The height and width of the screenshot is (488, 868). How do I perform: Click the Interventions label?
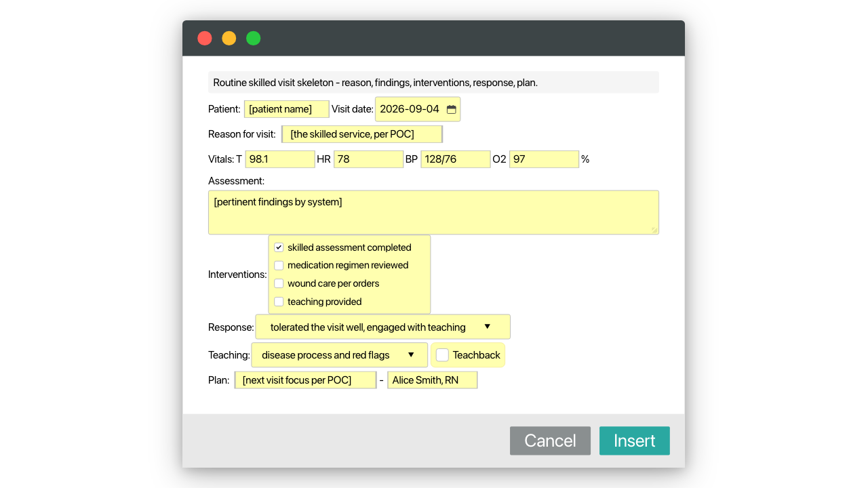tap(237, 274)
